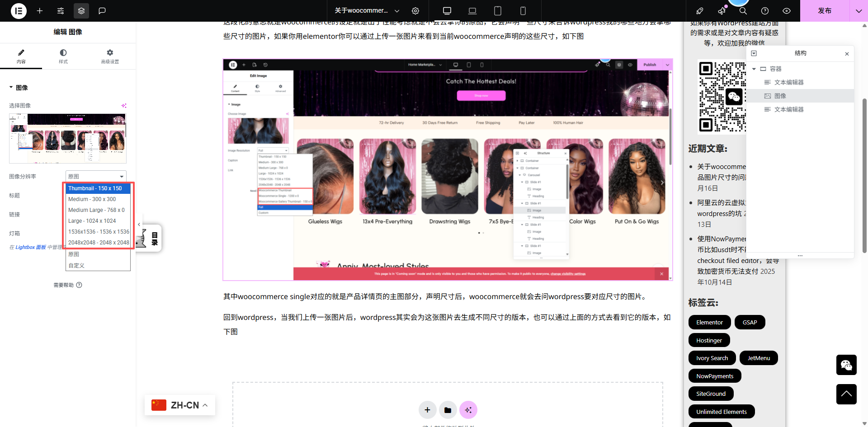This screenshot has width=868, height=427.
Task: Switch to desktop responsive view
Action: click(447, 11)
